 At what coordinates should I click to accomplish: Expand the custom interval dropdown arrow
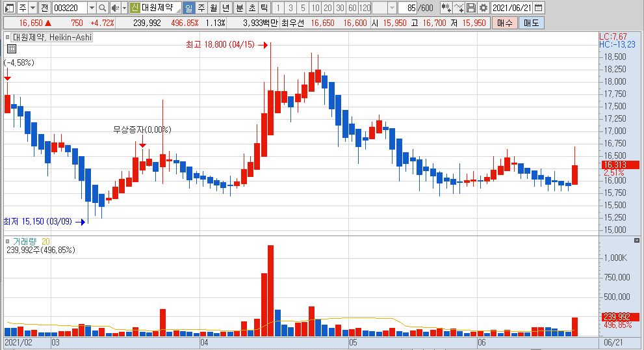[x=392, y=7]
